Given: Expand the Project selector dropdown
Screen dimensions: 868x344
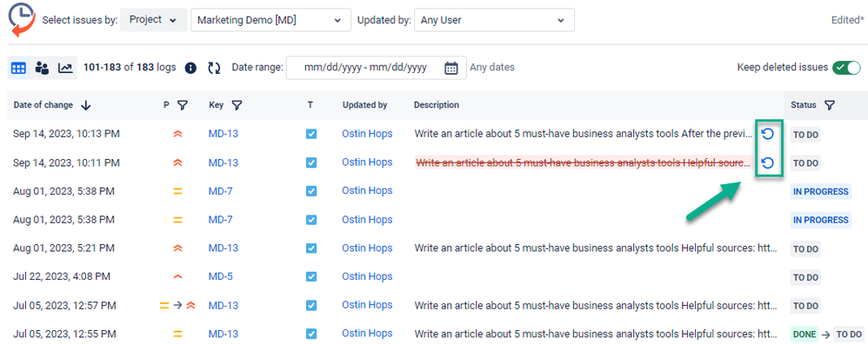Looking at the screenshot, I should click(153, 20).
